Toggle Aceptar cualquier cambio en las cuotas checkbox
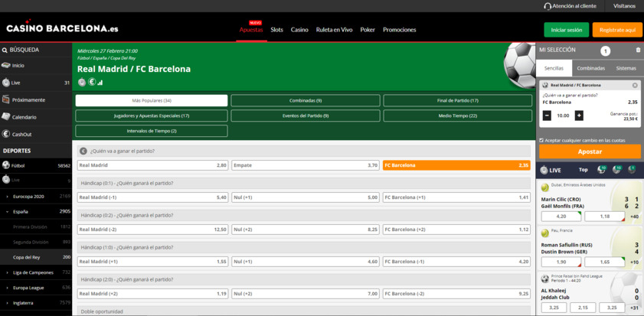644x316 pixels. pos(541,140)
